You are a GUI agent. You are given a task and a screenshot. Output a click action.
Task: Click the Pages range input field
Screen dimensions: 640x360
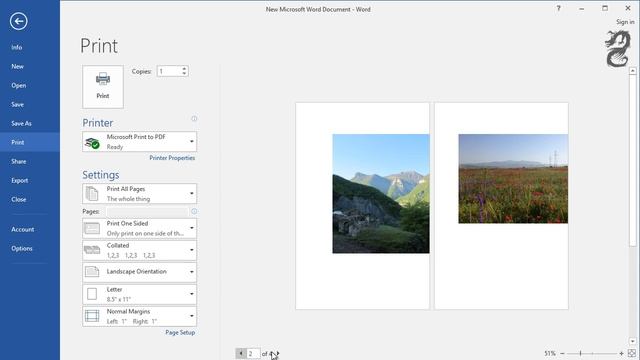(147, 211)
